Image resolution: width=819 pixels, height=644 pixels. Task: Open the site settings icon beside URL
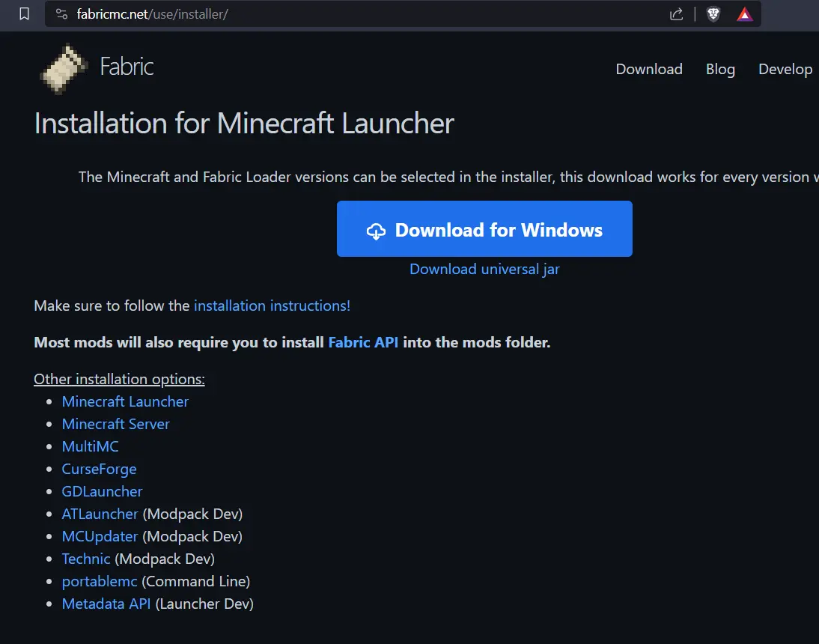(x=62, y=14)
